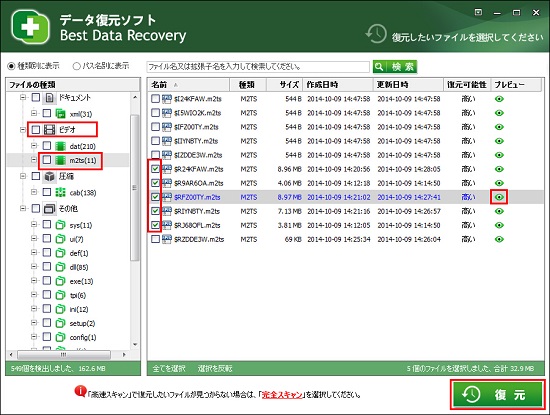The image size is (550, 415).
Task: Sort by サイズ column header
Action: (285, 85)
